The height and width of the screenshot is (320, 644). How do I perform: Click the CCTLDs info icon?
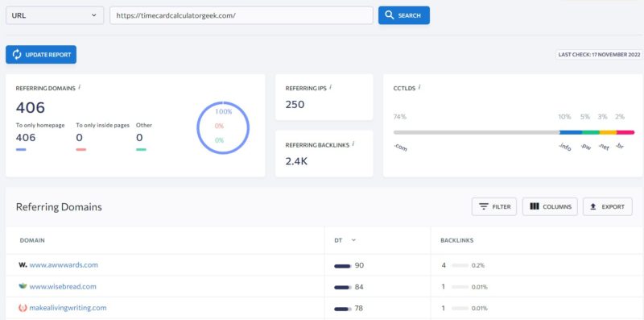419,87
